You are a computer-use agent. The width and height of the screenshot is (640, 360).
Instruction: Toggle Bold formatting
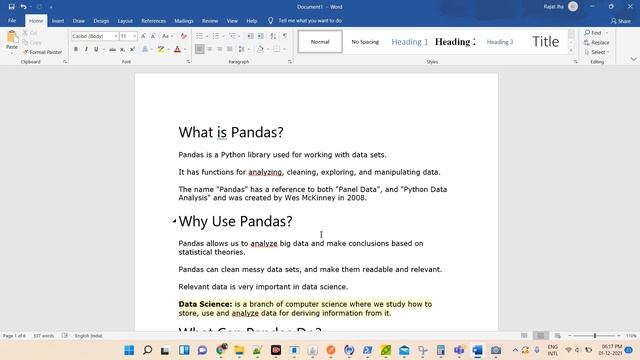tap(76, 49)
